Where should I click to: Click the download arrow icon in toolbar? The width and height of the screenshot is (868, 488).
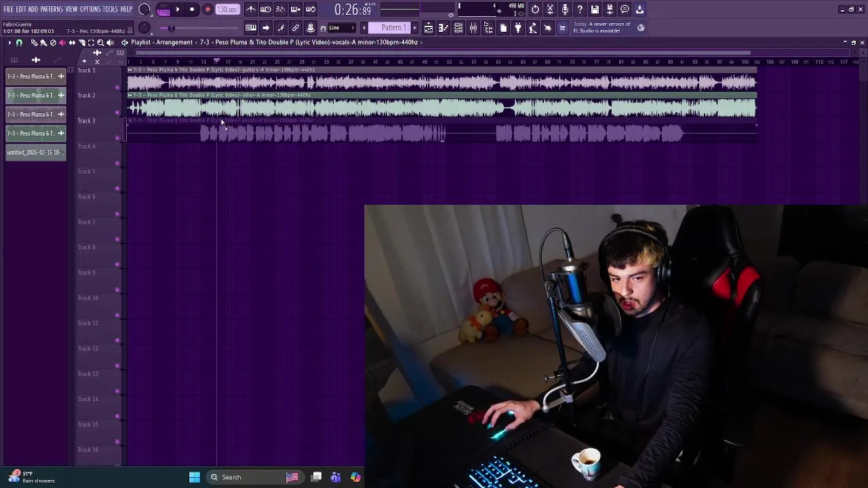point(639,9)
